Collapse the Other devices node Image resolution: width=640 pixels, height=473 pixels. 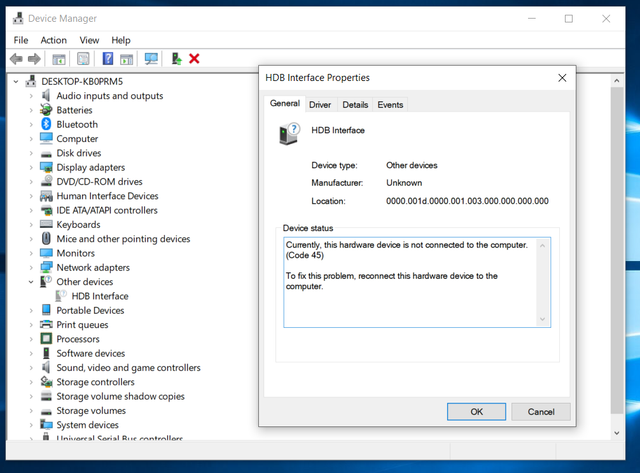point(31,282)
